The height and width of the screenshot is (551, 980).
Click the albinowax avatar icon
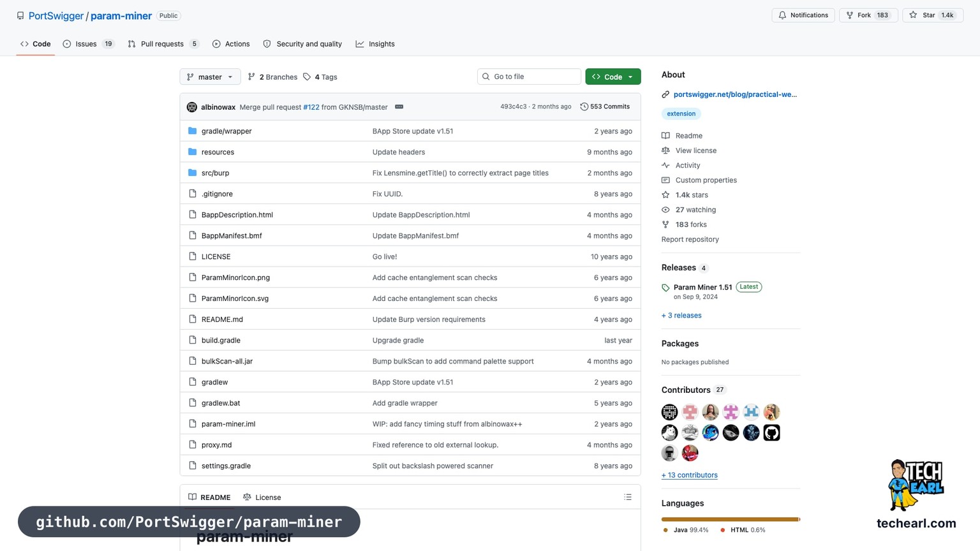pyautogui.click(x=192, y=107)
